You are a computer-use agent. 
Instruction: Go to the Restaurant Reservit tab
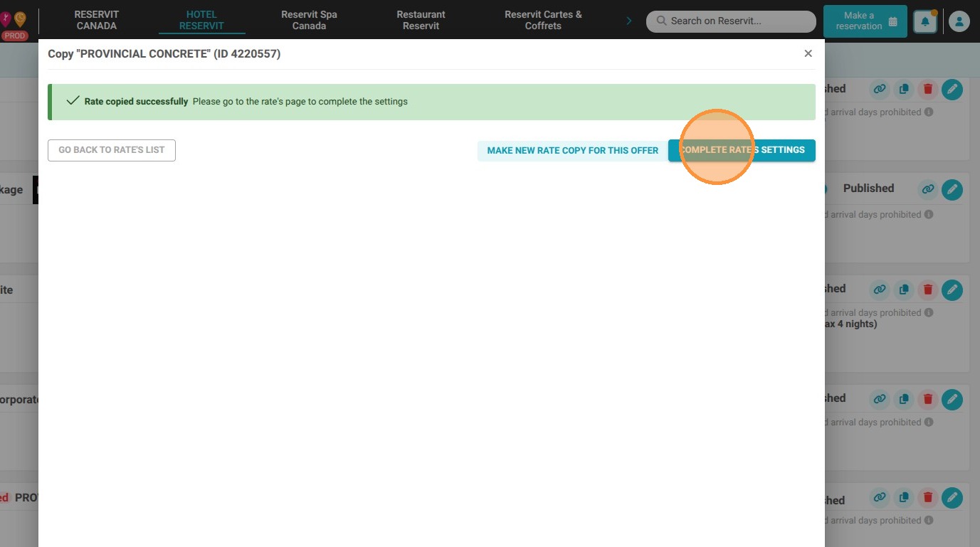[x=421, y=20]
